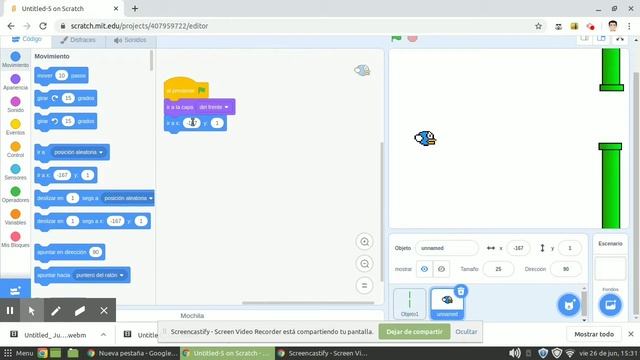
Task: Switch to small stage layout
Action: tap(584, 38)
